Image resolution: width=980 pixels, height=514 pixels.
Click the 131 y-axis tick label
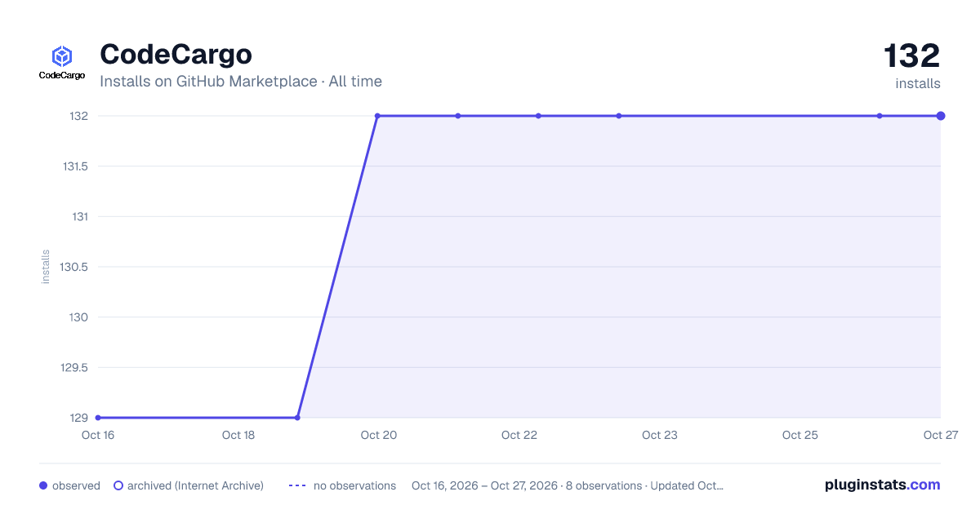(80, 217)
